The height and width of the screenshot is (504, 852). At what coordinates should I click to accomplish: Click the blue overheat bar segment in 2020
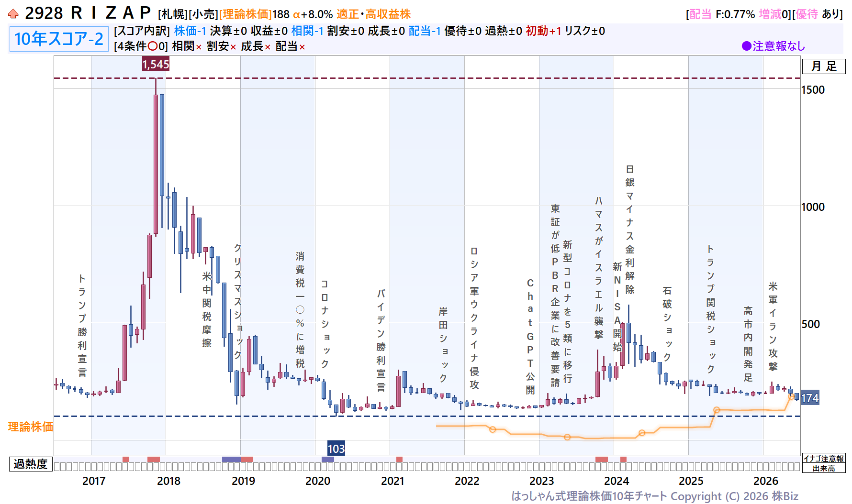coord(328,460)
